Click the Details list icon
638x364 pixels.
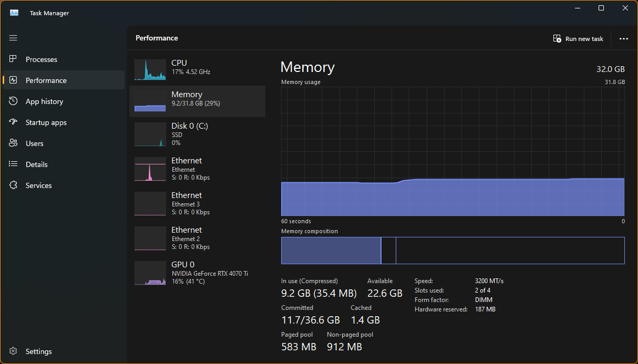[x=14, y=164]
